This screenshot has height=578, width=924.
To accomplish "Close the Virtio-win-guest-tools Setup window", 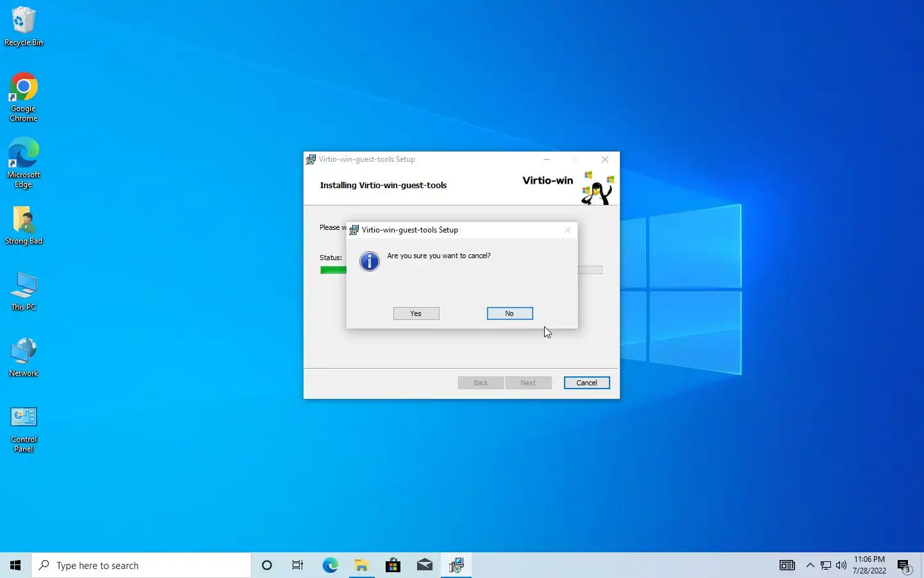I will 604,159.
